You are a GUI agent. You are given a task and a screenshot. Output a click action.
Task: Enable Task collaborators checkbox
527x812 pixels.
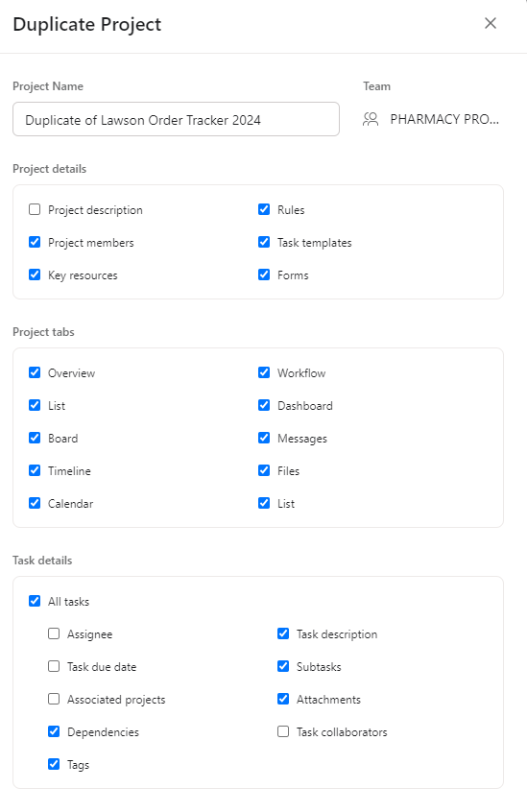(283, 731)
